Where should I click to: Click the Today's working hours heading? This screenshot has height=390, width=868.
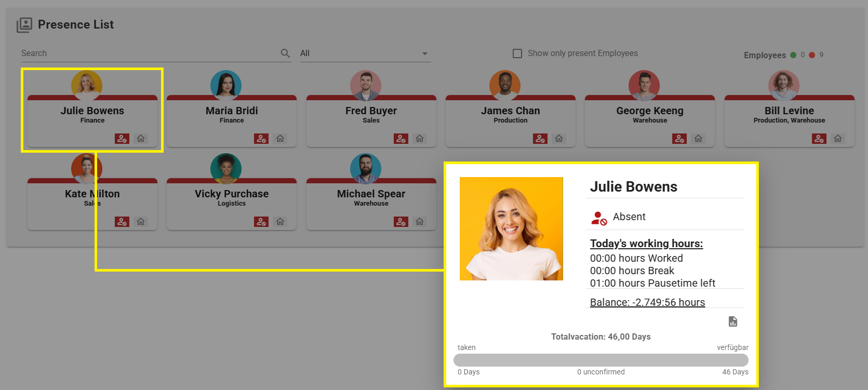[x=646, y=244]
